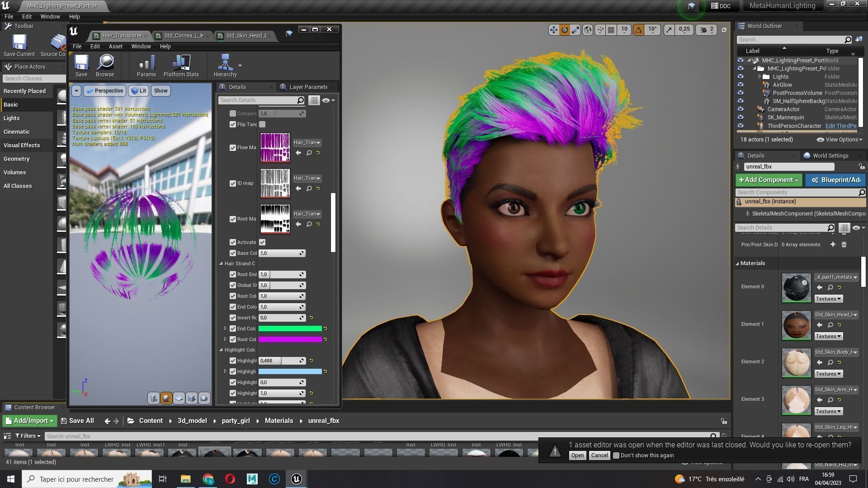This screenshot has width=868, height=488.
Task: Browse to ID map texture with magnifier icon
Action: 309,188
